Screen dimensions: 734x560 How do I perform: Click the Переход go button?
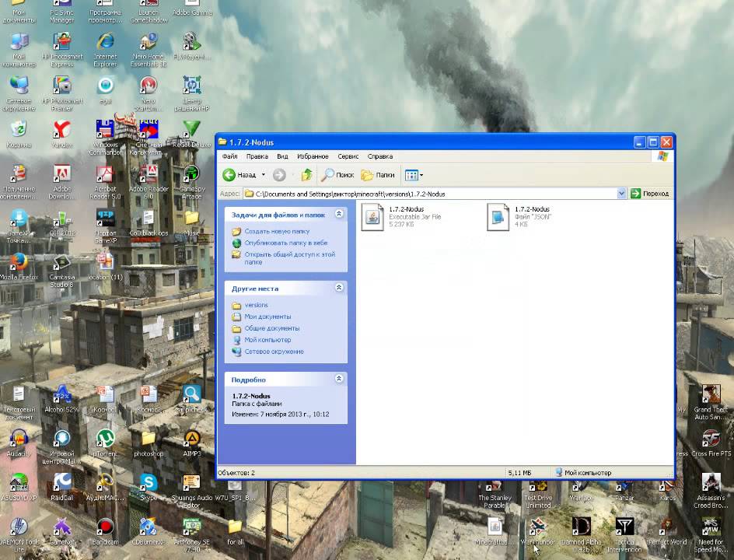[650, 194]
